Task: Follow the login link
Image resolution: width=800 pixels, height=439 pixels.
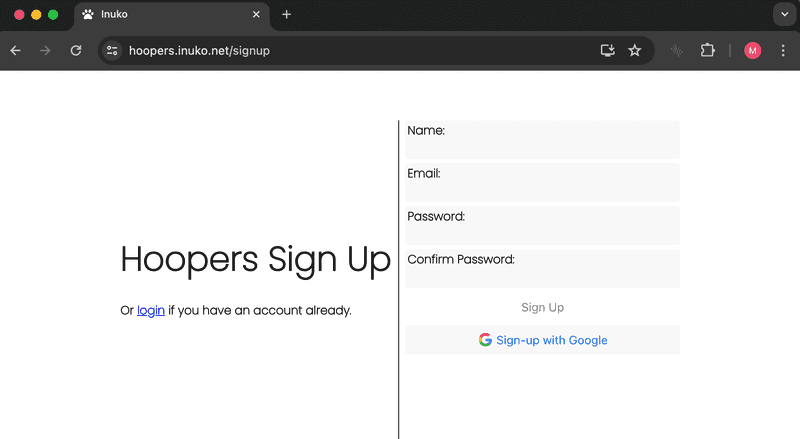Action: point(151,310)
